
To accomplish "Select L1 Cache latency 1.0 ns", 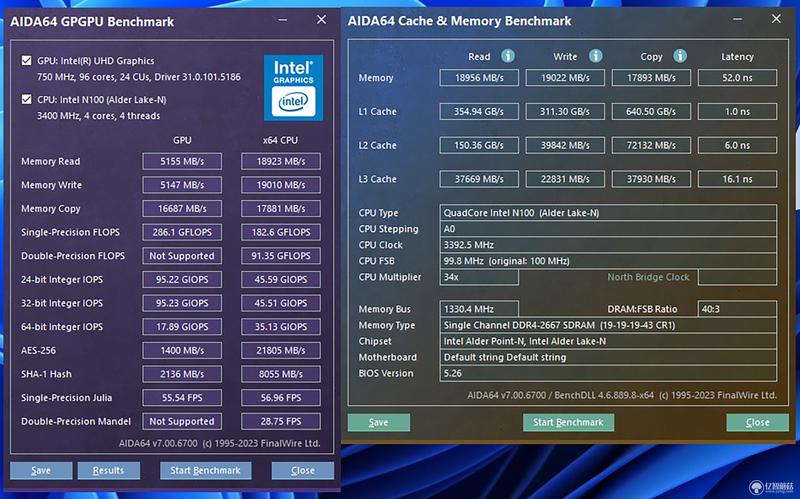I will (738, 111).
